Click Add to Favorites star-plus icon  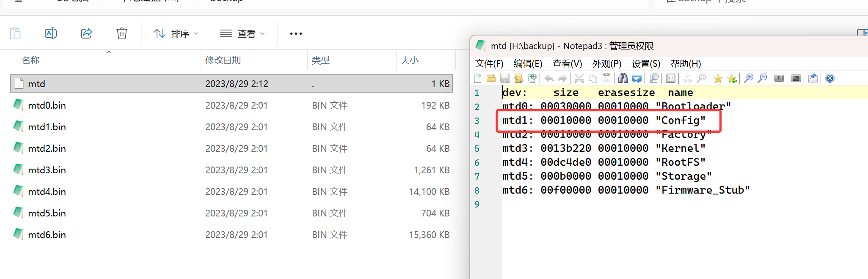pos(732,78)
